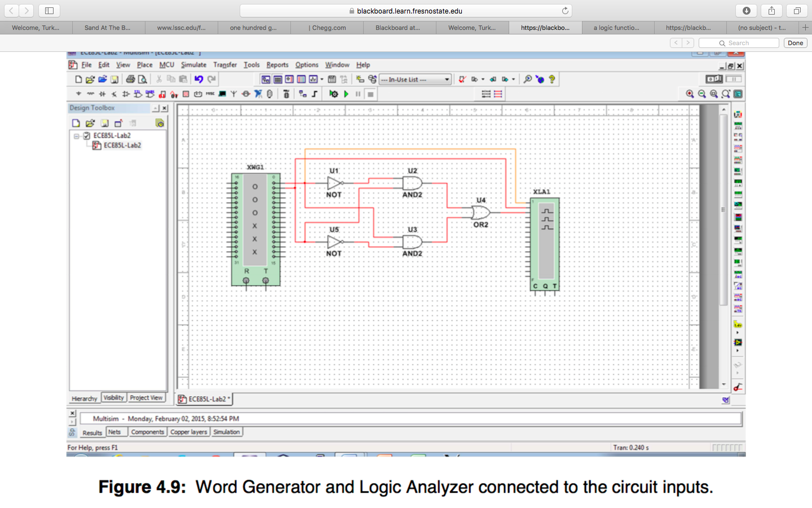Click the green Run simulation play button

tap(346, 94)
